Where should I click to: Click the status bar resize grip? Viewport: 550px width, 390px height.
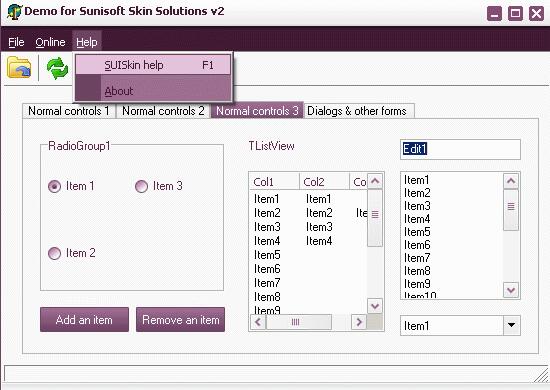pyautogui.click(x=541, y=375)
